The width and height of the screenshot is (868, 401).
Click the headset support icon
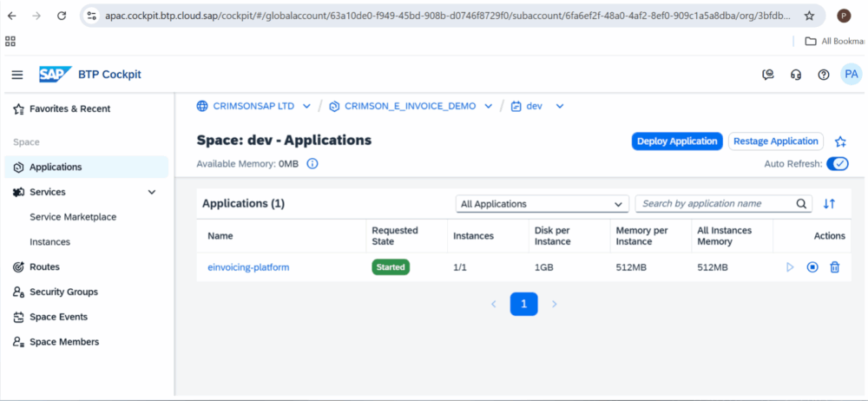[796, 75]
